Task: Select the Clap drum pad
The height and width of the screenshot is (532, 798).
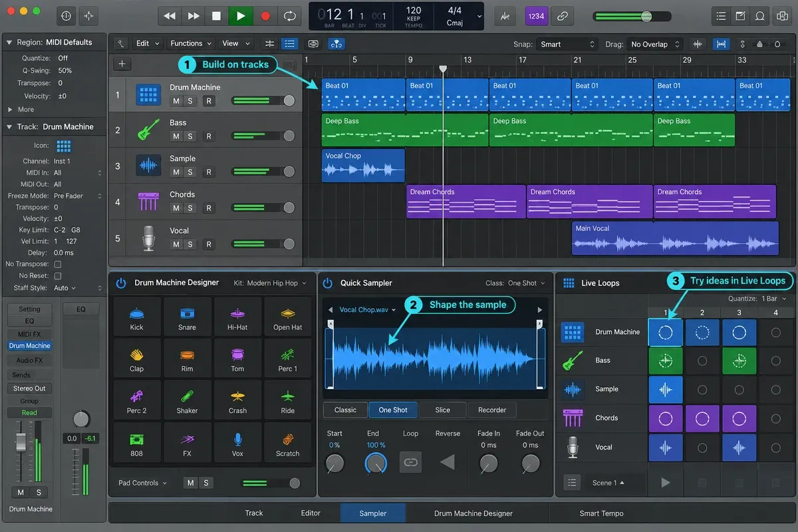Action: coord(137,358)
